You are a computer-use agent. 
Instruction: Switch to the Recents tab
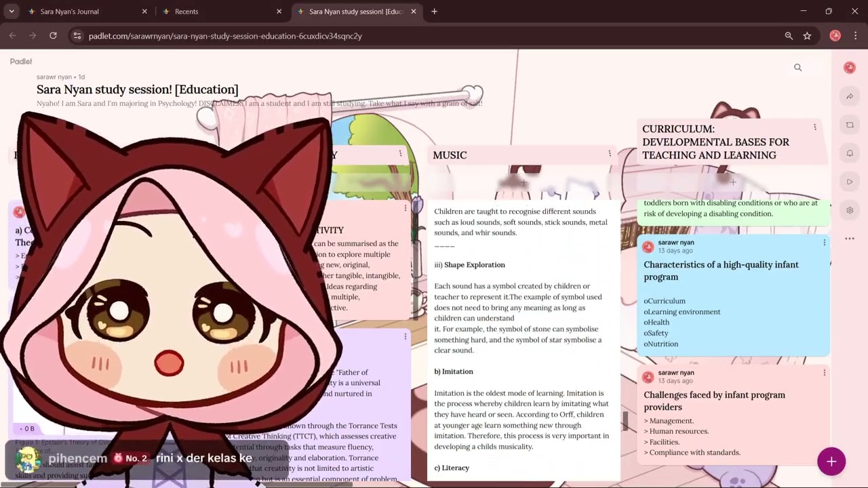tap(222, 12)
